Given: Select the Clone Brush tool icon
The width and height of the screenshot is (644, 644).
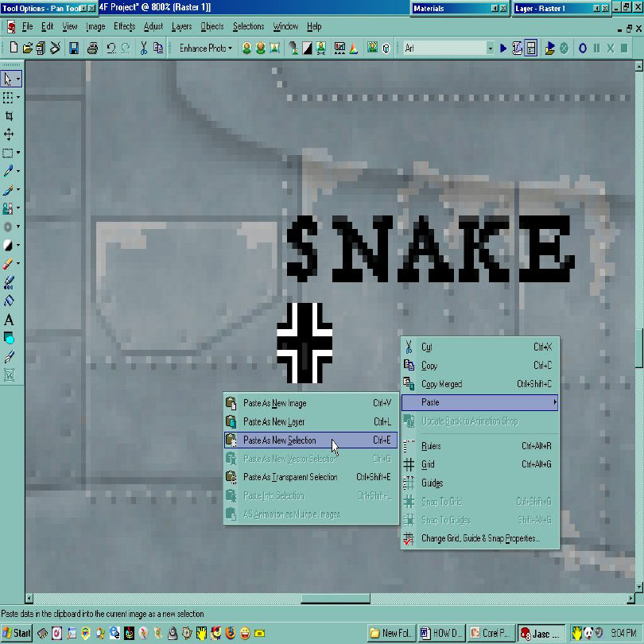Looking at the screenshot, I should pos(7,208).
